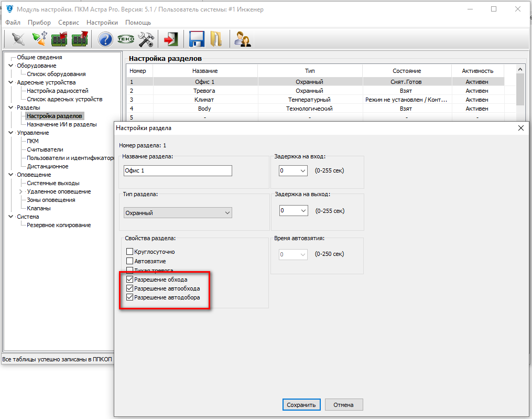Select Назначение ИИ в разделы tree item

click(x=61, y=124)
